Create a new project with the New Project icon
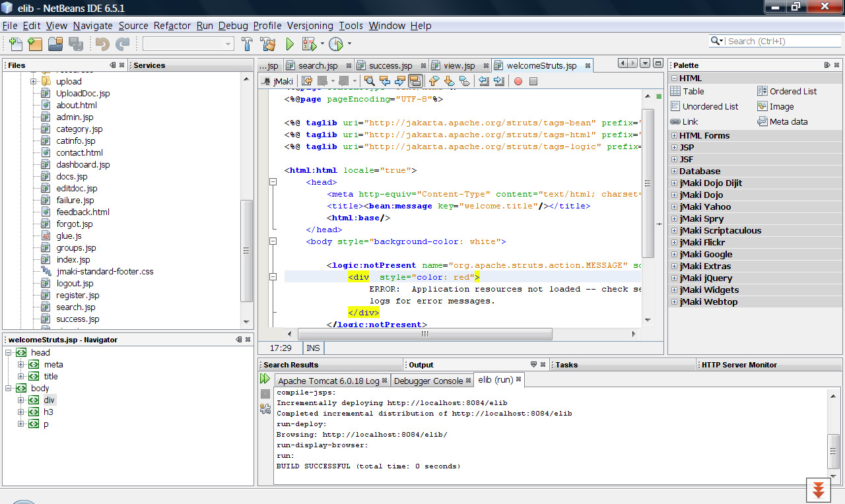 [x=35, y=44]
